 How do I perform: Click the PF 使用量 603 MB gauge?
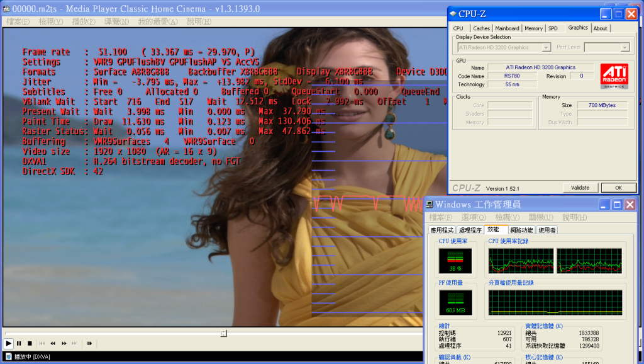[x=455, y=303]
